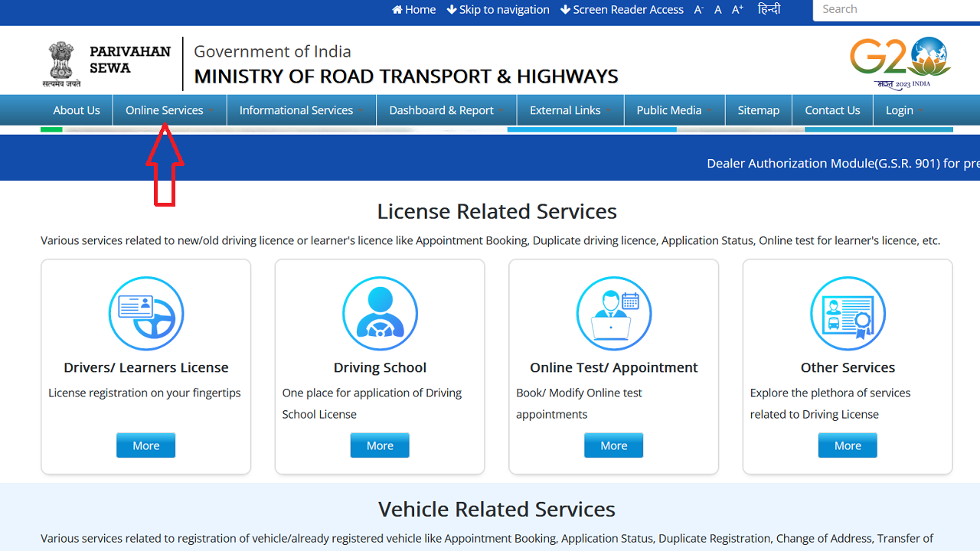Viewport: 980px width, 551px height.
Task: Click the Parivahan Sewa national emblem logo
Action: pos(60,60)
